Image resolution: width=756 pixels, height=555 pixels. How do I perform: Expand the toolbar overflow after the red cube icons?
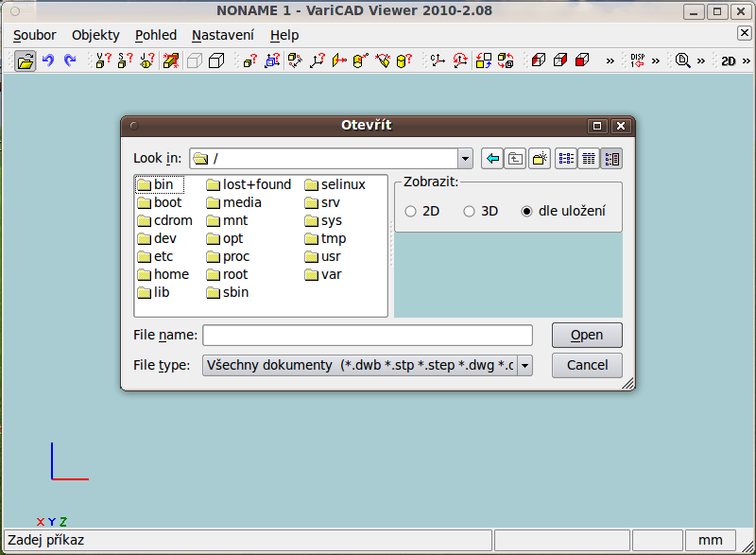pos(610,61)
